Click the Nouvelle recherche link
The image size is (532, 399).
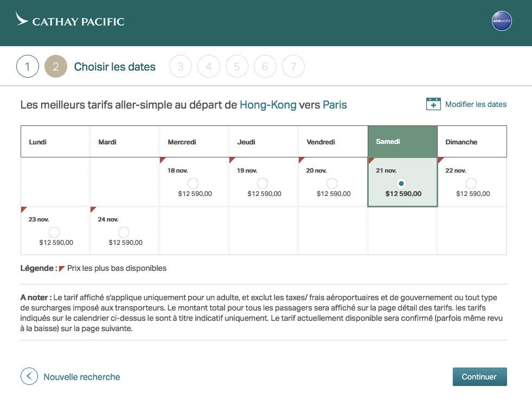point(81,377)
